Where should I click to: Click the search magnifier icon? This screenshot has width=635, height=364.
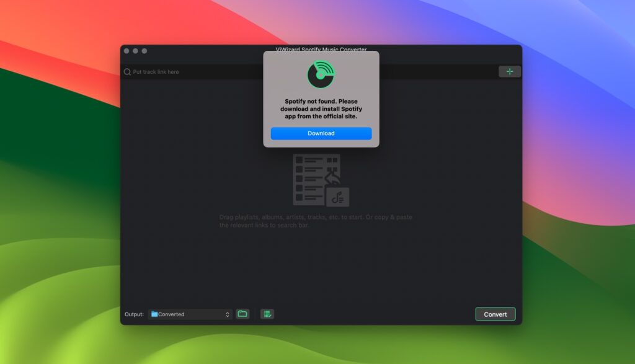point(128,71)
